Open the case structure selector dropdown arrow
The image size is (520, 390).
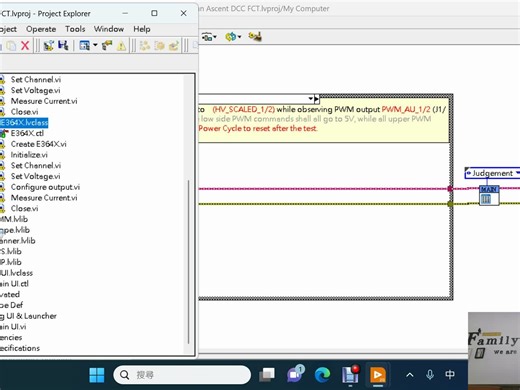[x=311, y=99]
